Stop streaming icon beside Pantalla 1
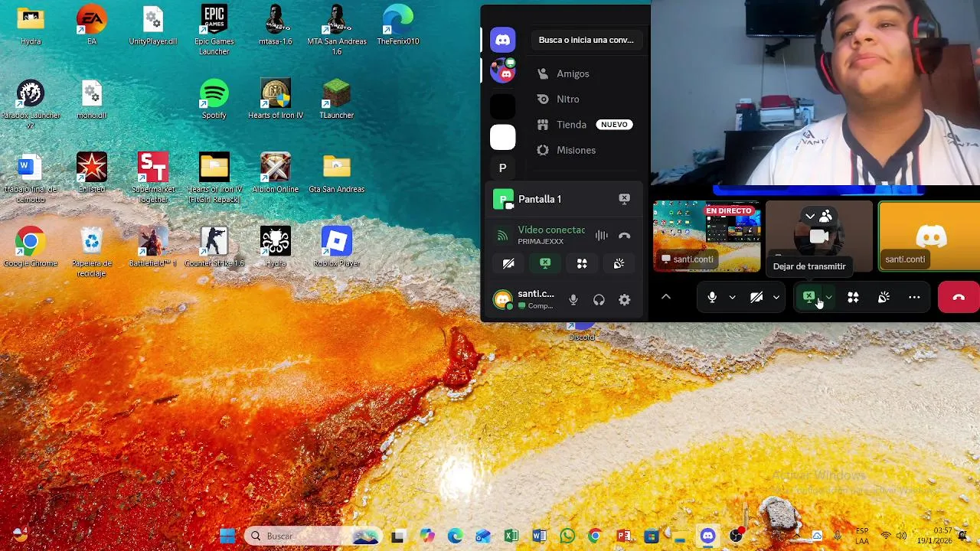 [625, 199]
